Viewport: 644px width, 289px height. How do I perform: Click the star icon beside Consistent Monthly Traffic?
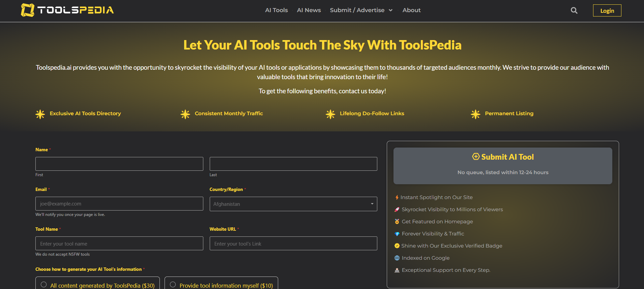[185, 114]
